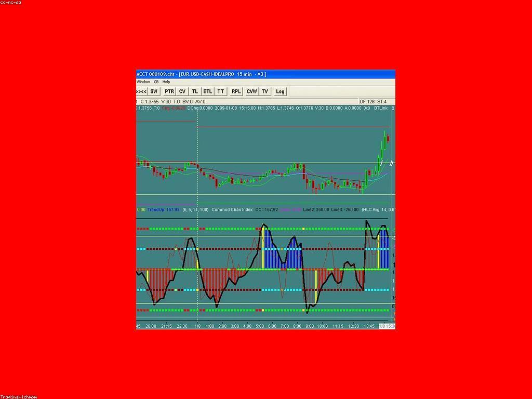Click the 13:45 label on time axis
The image size is (532, 399).
(369, 326)
